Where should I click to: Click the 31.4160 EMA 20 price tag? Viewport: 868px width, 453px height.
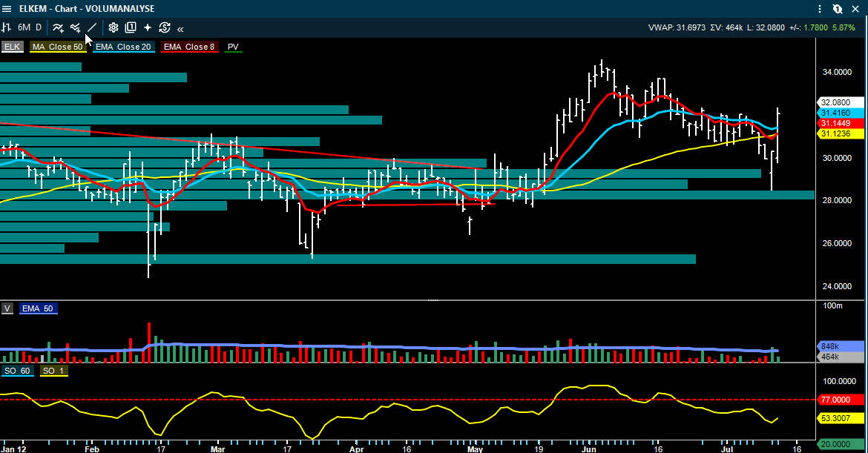coord(841,113)
